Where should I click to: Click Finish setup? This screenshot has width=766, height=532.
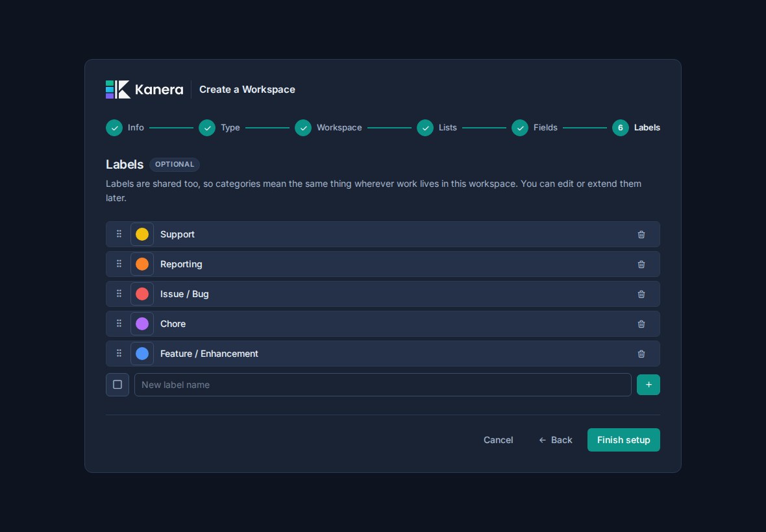click(623, 440)
